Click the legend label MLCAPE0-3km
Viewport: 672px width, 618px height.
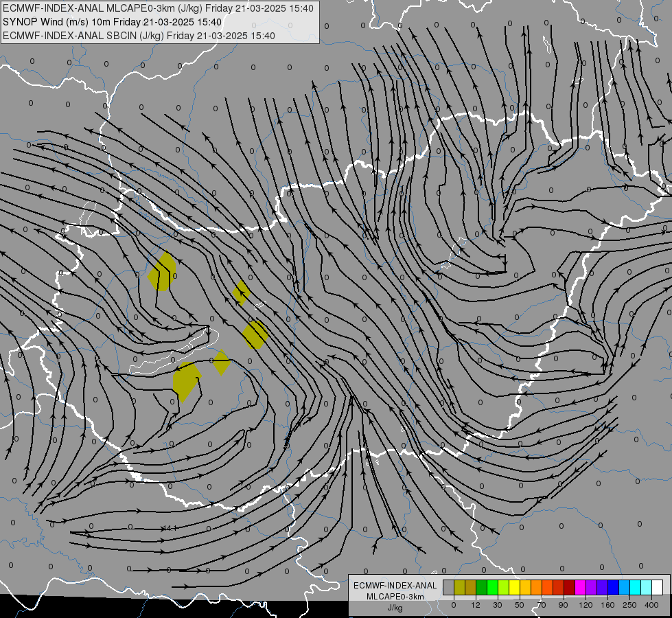pyautogui.click(x=395, y=597)
